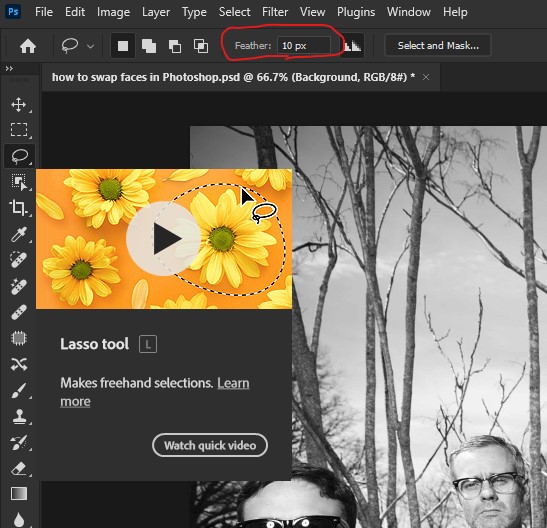This screenshot has width=547, height=528.
Task: Open the File menu
Action: coord(44,12)
